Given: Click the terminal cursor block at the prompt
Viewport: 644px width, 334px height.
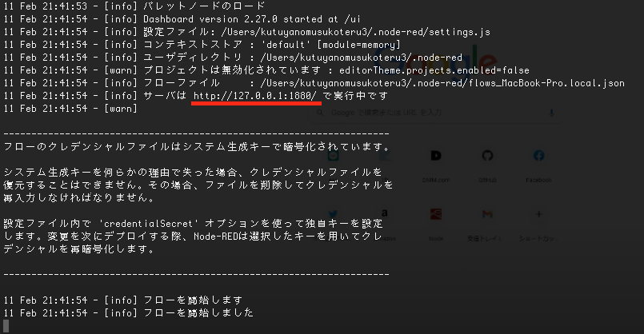Looking at the screenshot, I should pyautogui.click(x=6, y=326).
